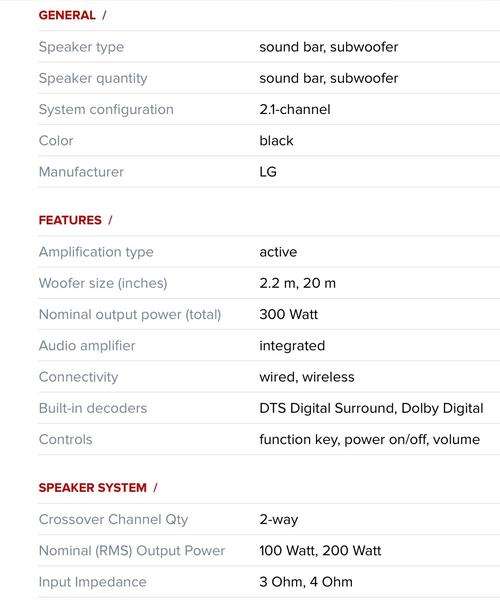Select DTS Digital Surround decoder text

click(x=328, y=408)
